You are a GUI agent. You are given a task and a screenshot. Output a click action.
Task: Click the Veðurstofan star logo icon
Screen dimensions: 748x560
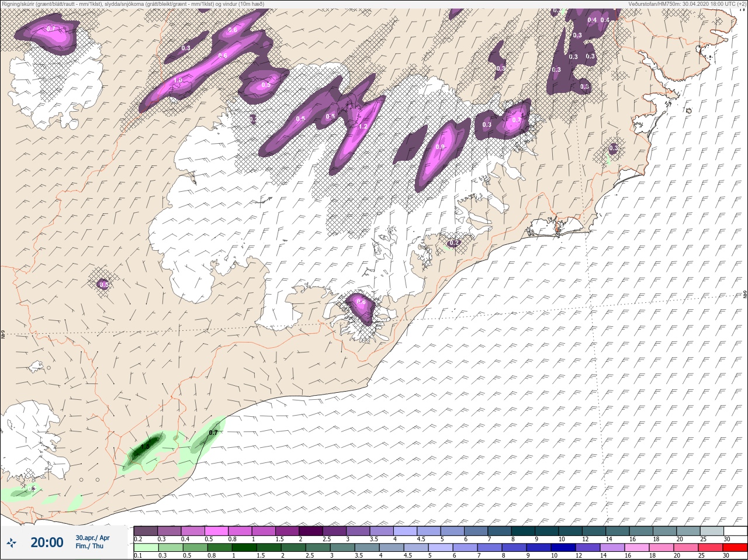(12, 543)
